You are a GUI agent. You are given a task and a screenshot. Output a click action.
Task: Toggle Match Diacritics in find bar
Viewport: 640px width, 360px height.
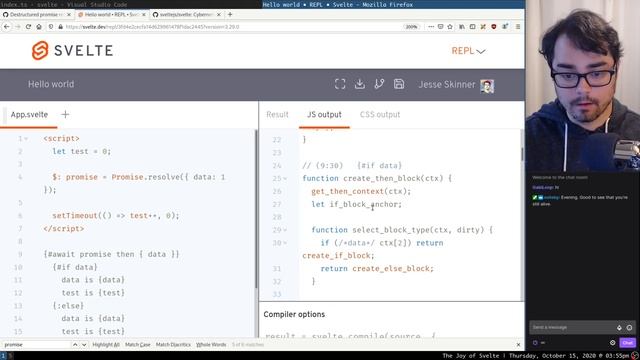173,345
